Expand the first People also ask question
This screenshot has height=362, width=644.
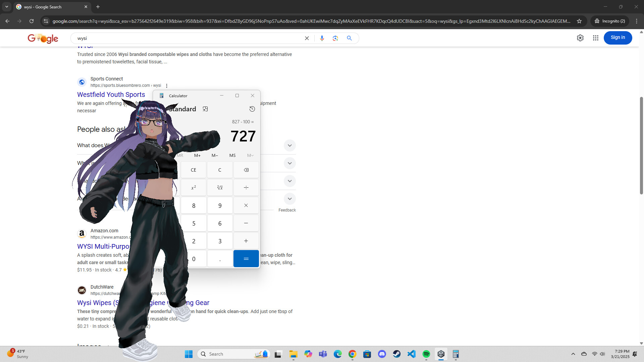289,145
